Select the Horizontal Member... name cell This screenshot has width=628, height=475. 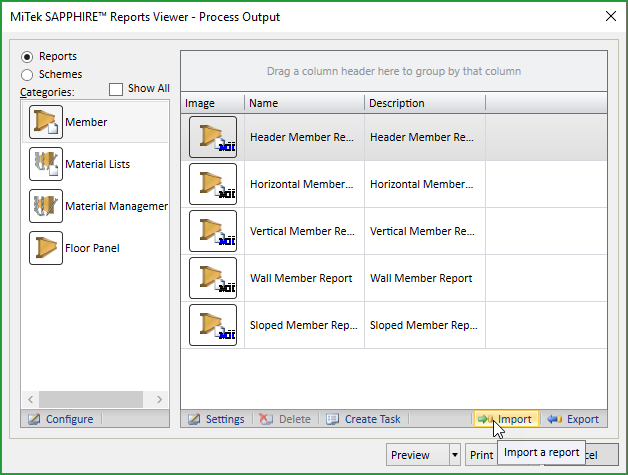(304, 184)
